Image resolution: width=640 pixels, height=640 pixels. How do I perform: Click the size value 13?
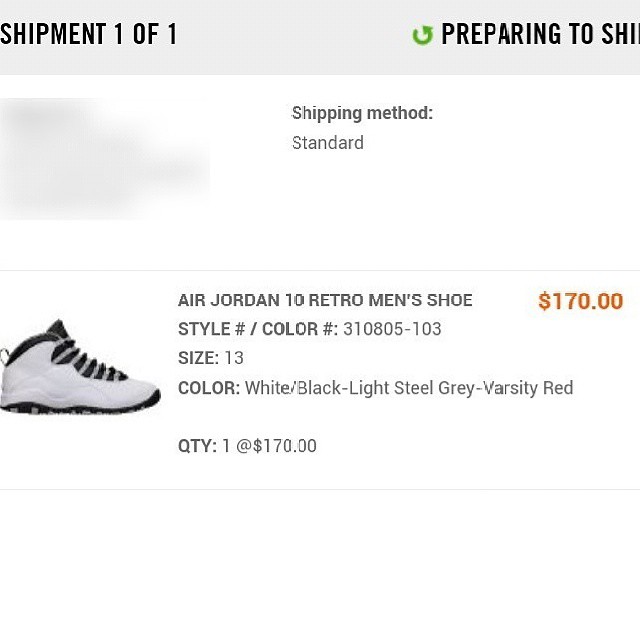234,358
